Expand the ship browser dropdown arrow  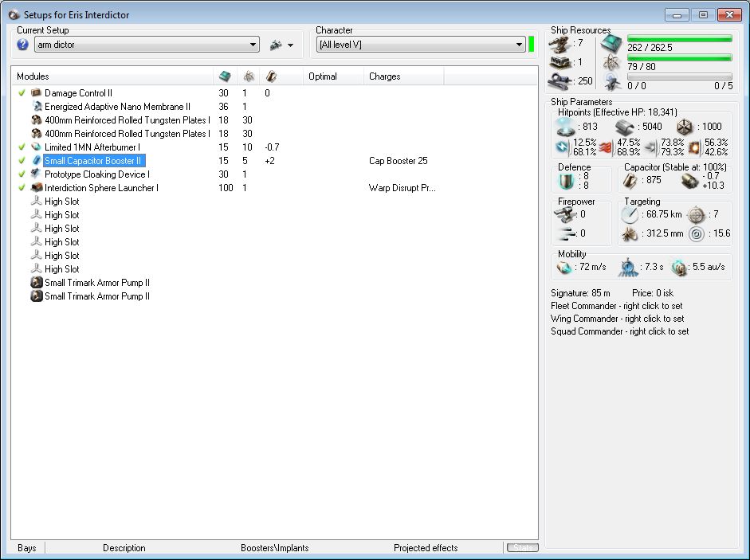coord(290,45)
